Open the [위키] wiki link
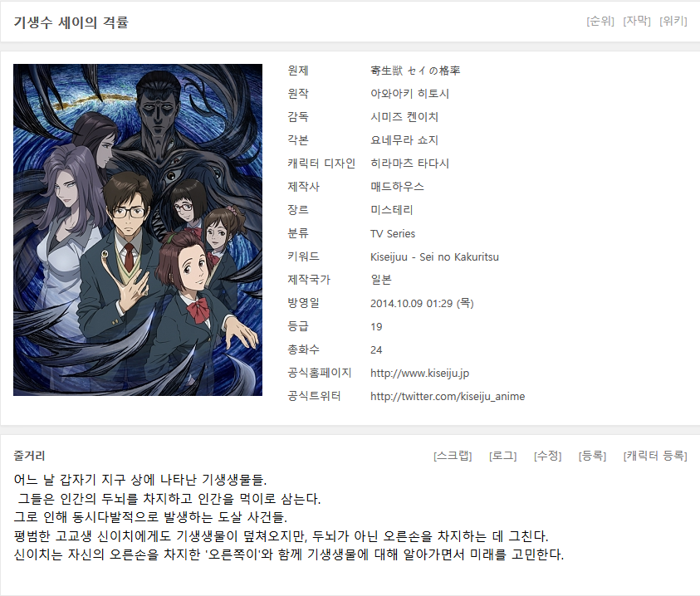Viewport: 700px width, 596px height. (x=673, y=21)
